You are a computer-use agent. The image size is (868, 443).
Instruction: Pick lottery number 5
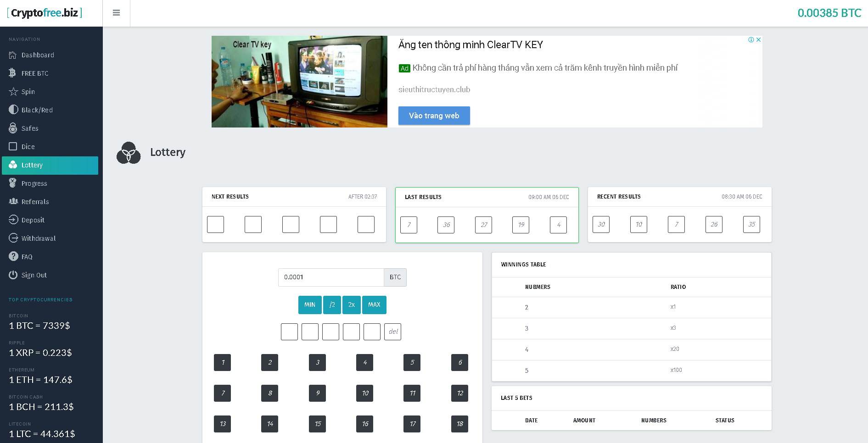click(412, 362)
